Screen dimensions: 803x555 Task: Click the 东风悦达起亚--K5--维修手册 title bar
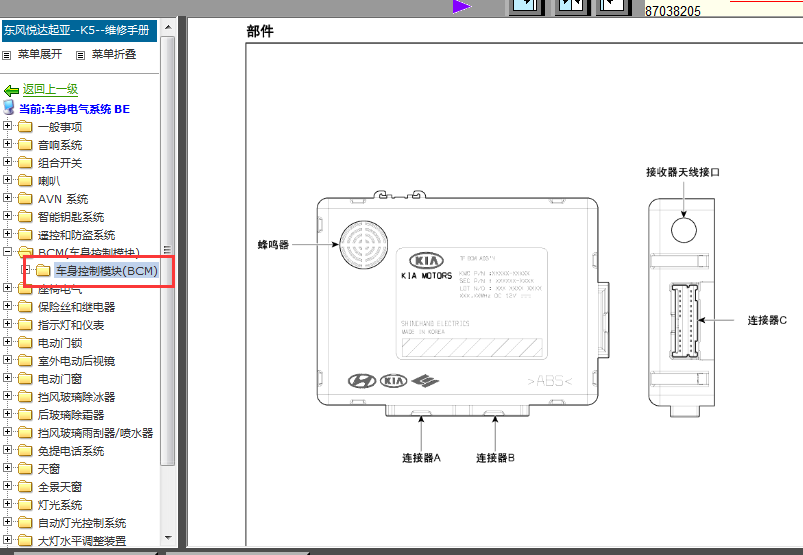79,30
